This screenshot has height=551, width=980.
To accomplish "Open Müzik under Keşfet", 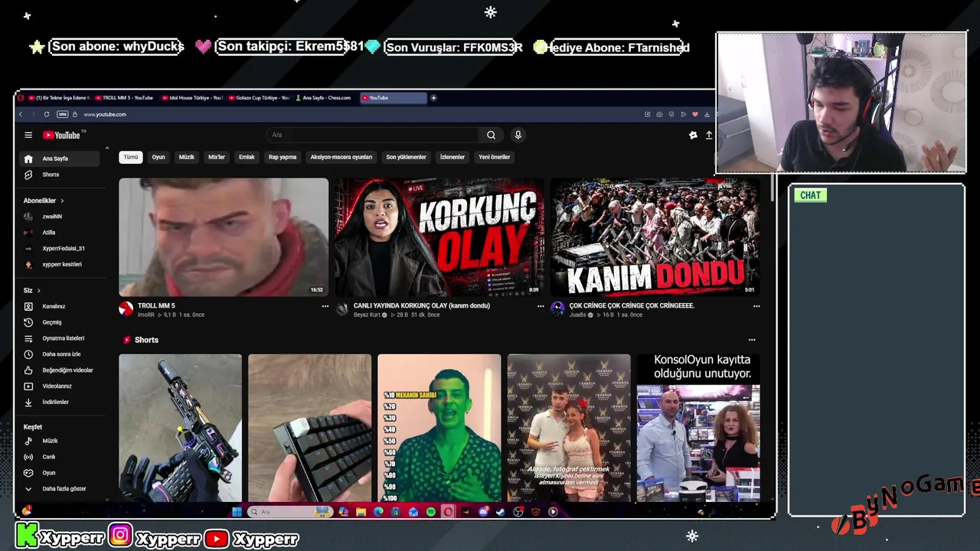I will 59,441.
